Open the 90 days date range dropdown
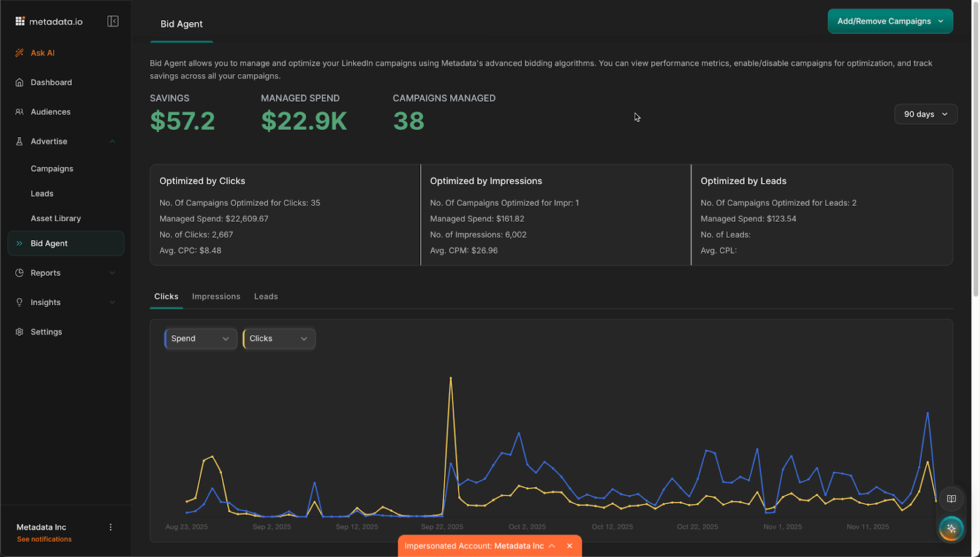The width and height of the screenshot is (980, 557). (925, 114)
